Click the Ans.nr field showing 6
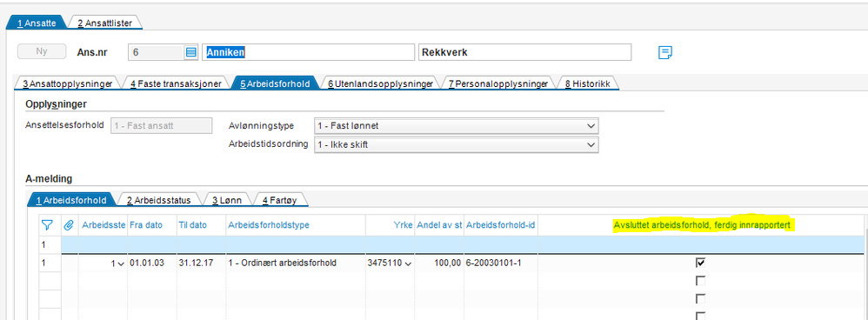Image resolution: width=868 pixels, height=320 pixels. pos(156,52)
